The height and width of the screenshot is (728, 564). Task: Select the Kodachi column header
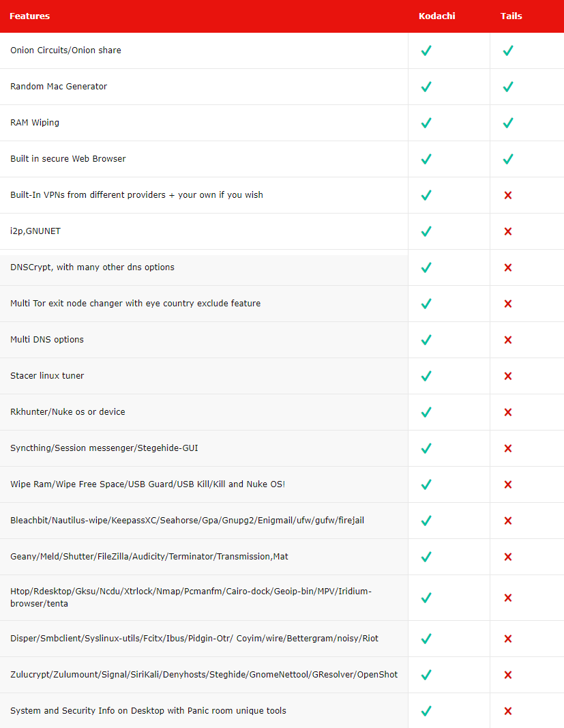point(436,16)
